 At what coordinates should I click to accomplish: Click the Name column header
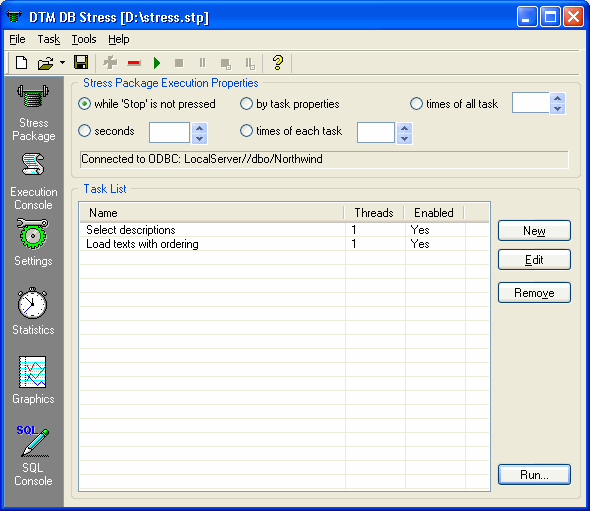coord(212,213)
